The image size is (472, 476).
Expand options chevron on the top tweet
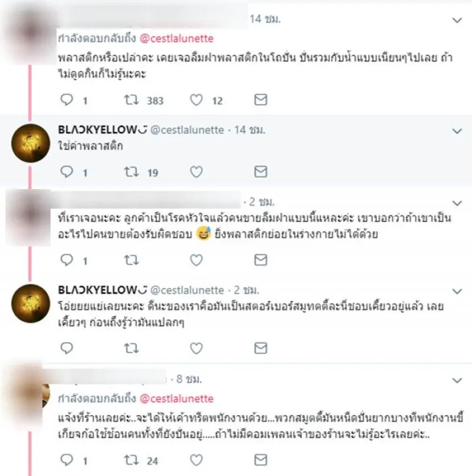[x=457, y=20]
